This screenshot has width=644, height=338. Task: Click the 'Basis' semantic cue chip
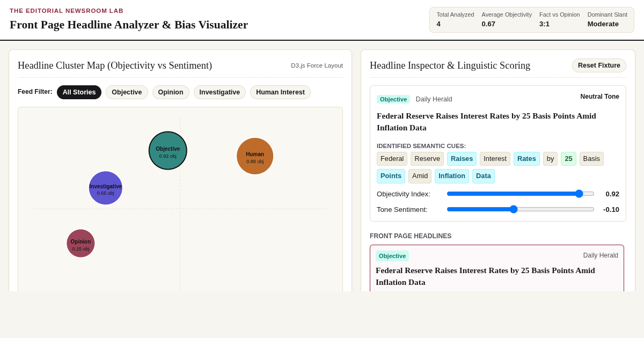(591, 159)
